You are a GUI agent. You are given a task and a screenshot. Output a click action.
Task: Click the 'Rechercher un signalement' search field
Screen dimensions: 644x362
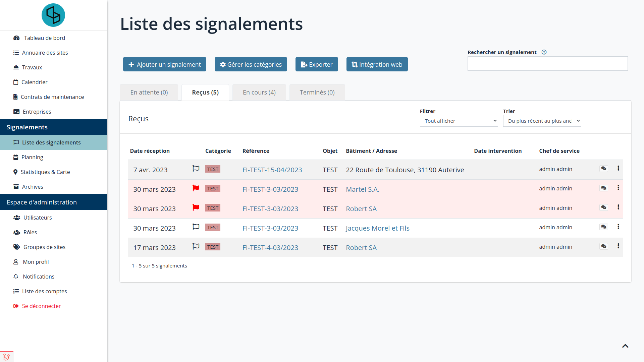[547, 64]
